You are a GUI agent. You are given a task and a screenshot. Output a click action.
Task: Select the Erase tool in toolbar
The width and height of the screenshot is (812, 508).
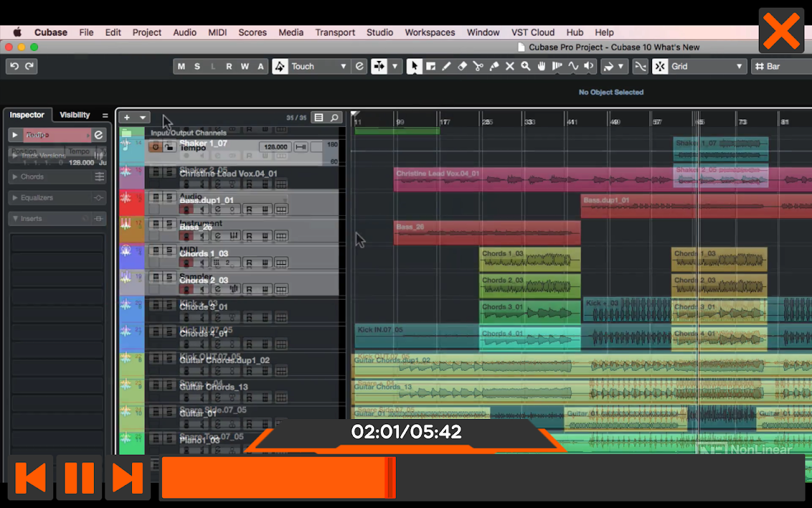point(462,66)
